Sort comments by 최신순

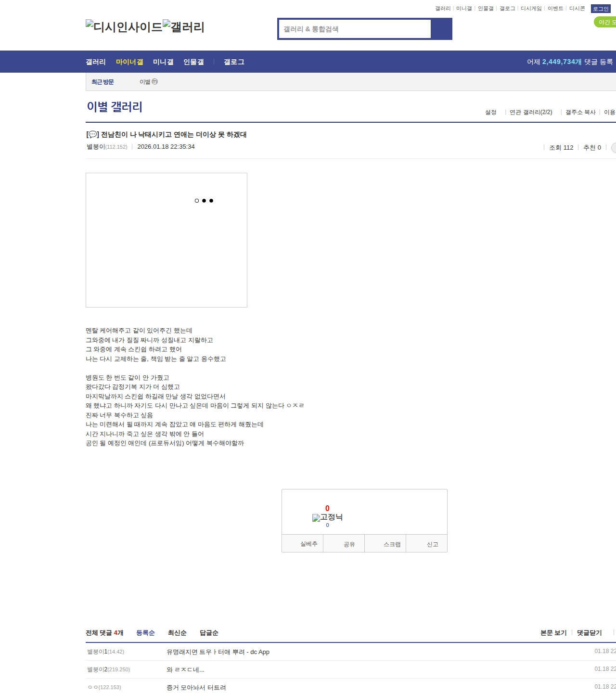[x=177, y=633]
